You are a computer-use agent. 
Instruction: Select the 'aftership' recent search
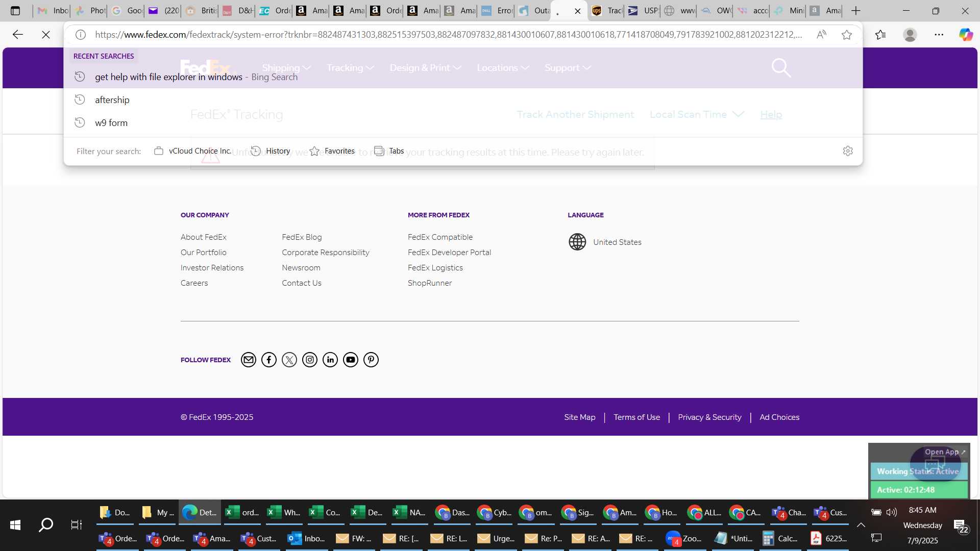click(x=463, y=100)
